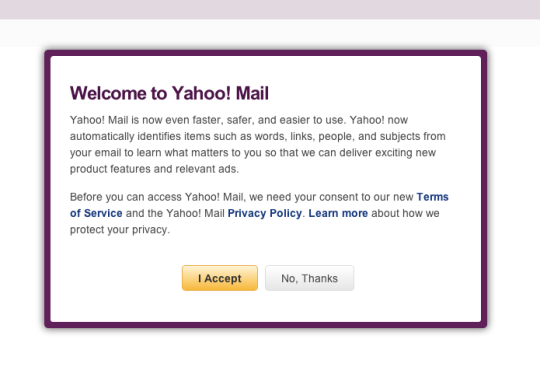Click the 'product features and relevant ads.' line
The height and width of the screenshot is (388, 540).
pyautogui.click(x=154, y=169)
